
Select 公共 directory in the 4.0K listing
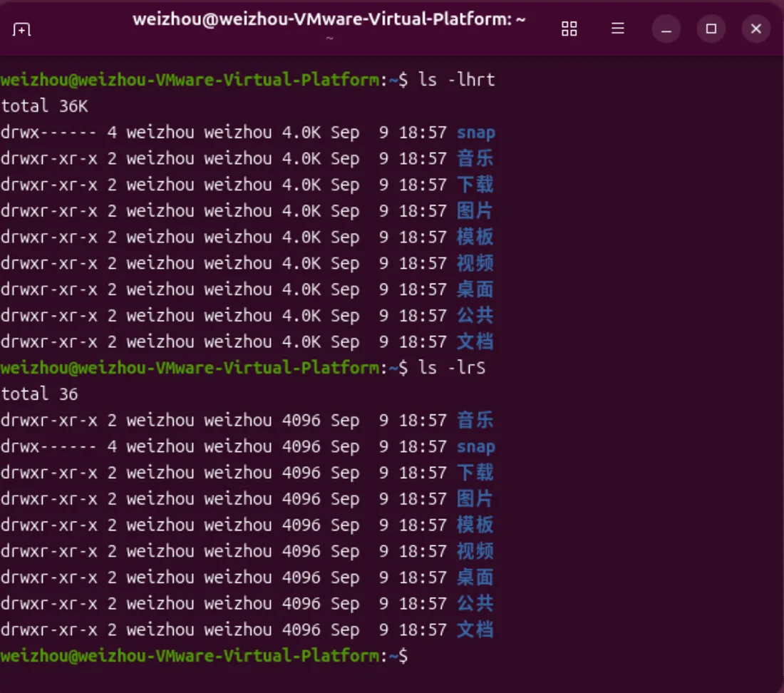pos(475,316)
